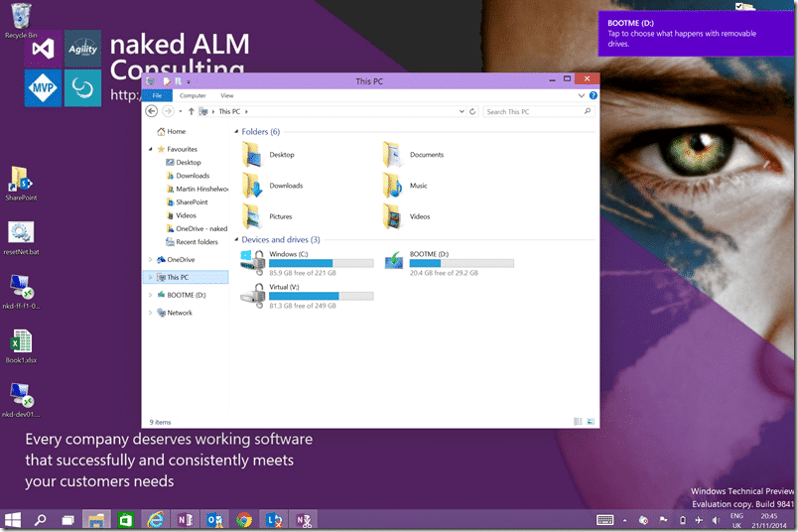Viewport: 798px width, 532px height.
Task: Click the volume speaker tray icon
Action: (x=716, y=520)
